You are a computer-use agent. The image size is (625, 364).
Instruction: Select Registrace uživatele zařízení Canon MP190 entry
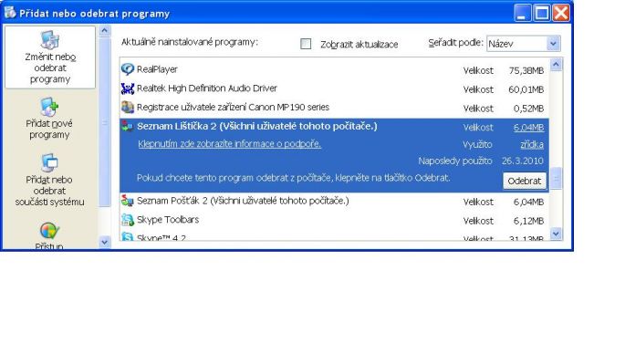pos(334,108)
